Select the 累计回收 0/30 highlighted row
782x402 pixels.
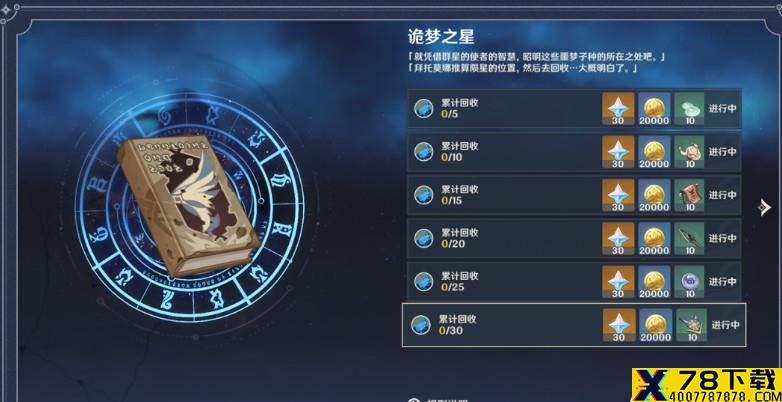click(574, 325)
